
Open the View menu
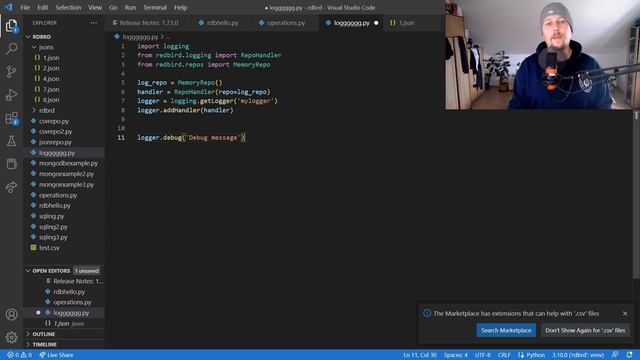[x=95, y=7]
